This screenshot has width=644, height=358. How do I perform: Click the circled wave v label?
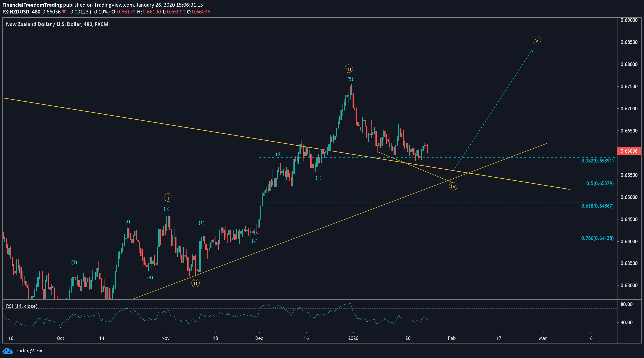coord(536,40)
